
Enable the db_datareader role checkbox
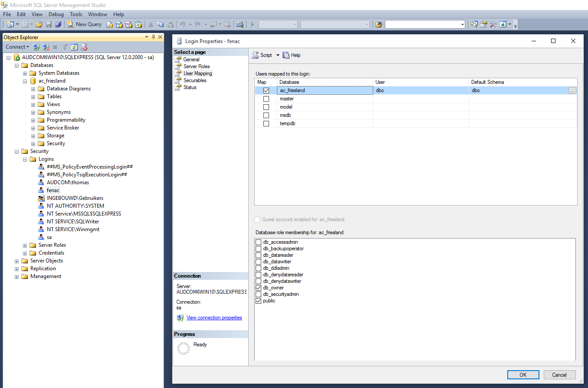click(x=259, y=255)
